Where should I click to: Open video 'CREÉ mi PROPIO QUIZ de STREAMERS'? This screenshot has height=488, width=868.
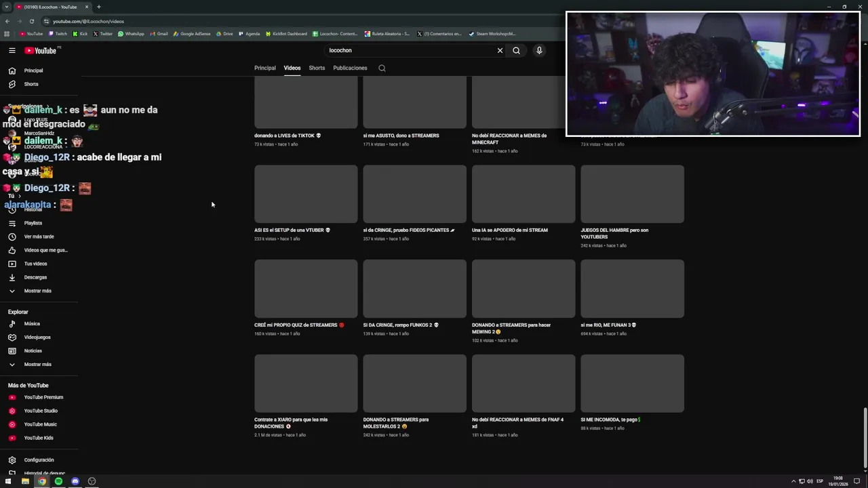point(299,325)
